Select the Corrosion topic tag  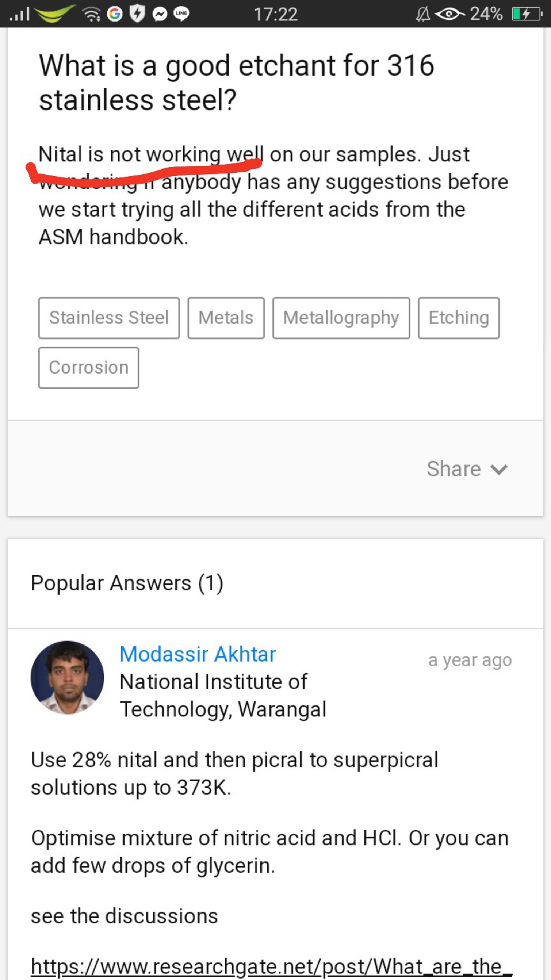89,367
